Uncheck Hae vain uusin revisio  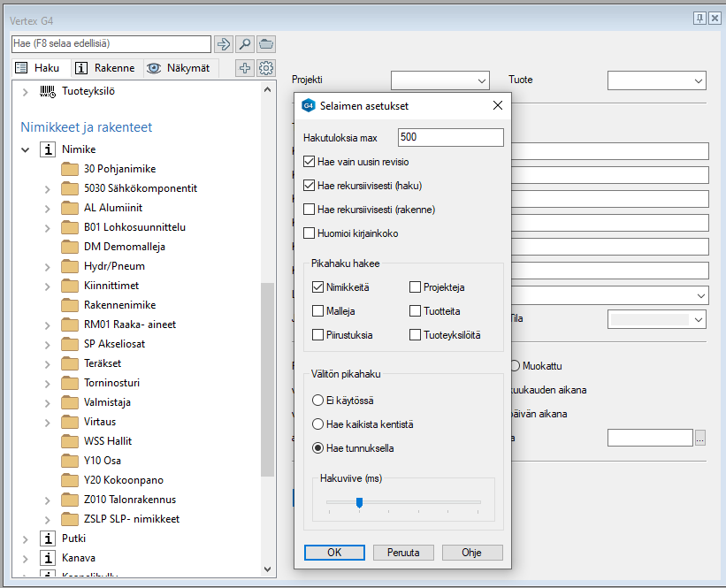coord(309,162)
